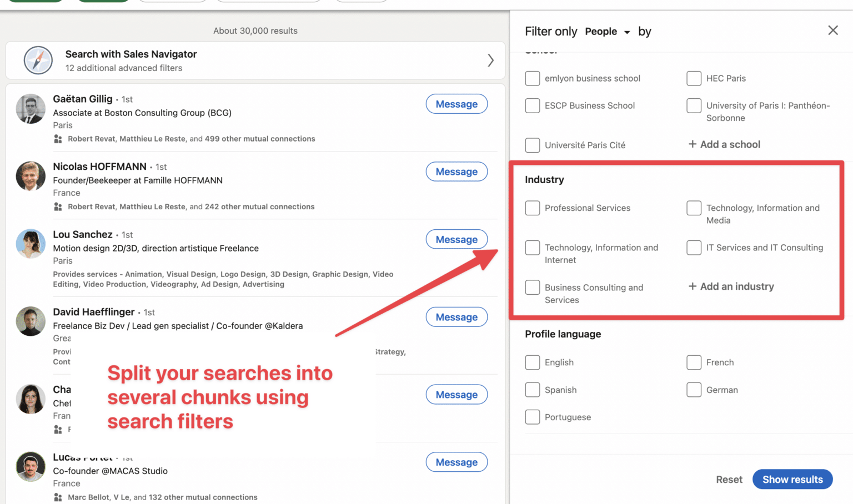
Task: Check Business Consulting and Services industry
Action: [x=532, y=287]
